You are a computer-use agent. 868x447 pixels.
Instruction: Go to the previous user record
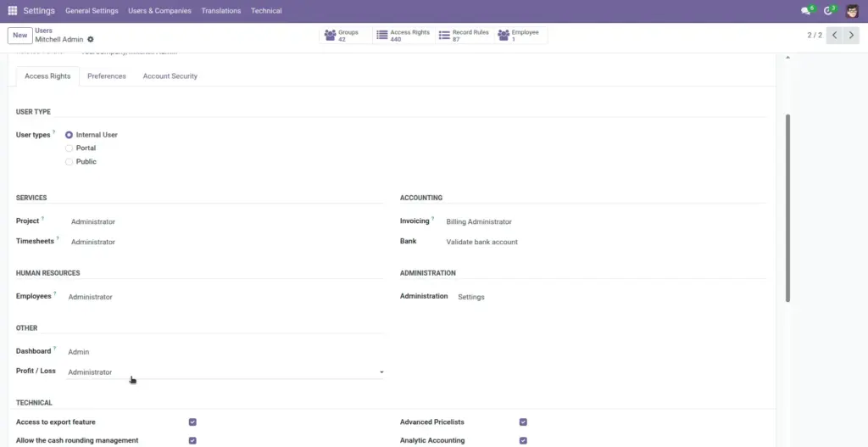pyautogui.click(x=834, y=35)
